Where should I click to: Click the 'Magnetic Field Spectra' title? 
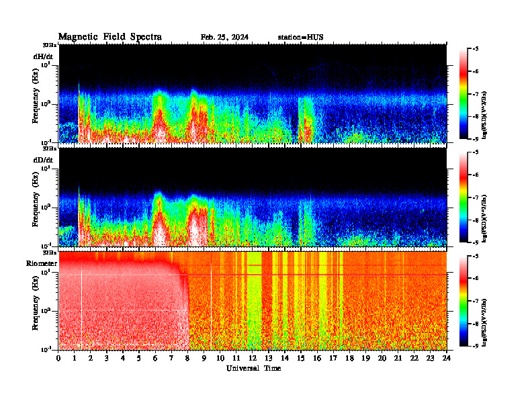pyautogui.click(x=110, y=37)
